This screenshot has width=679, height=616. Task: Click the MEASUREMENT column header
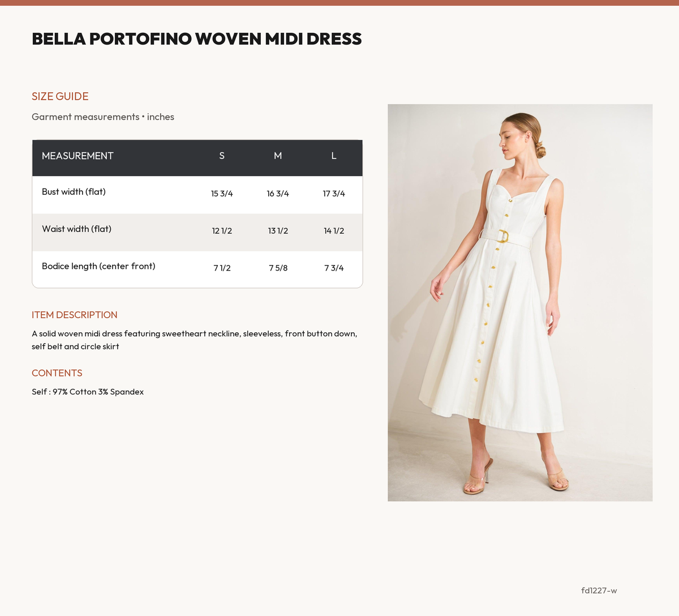click(x=78, y=156)
